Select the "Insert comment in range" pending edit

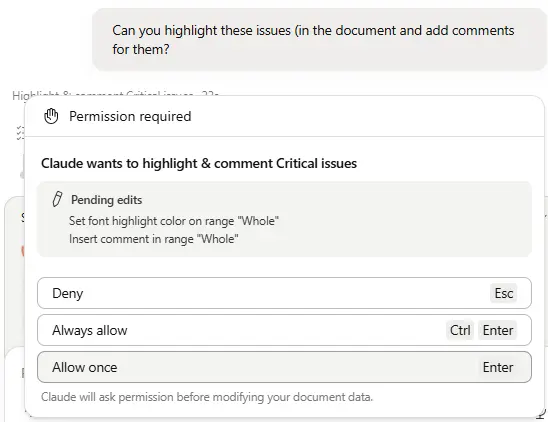(x=154, y=239)
